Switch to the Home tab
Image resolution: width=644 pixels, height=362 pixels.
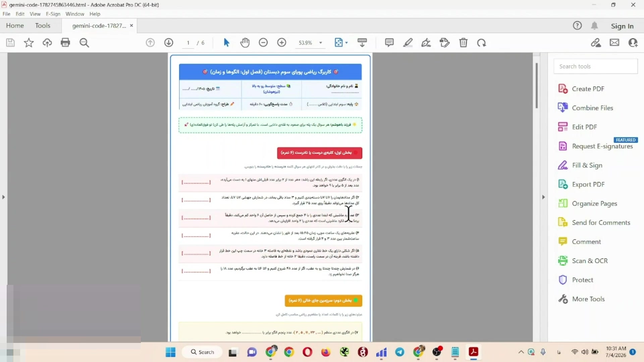click(x=15, y=25)
